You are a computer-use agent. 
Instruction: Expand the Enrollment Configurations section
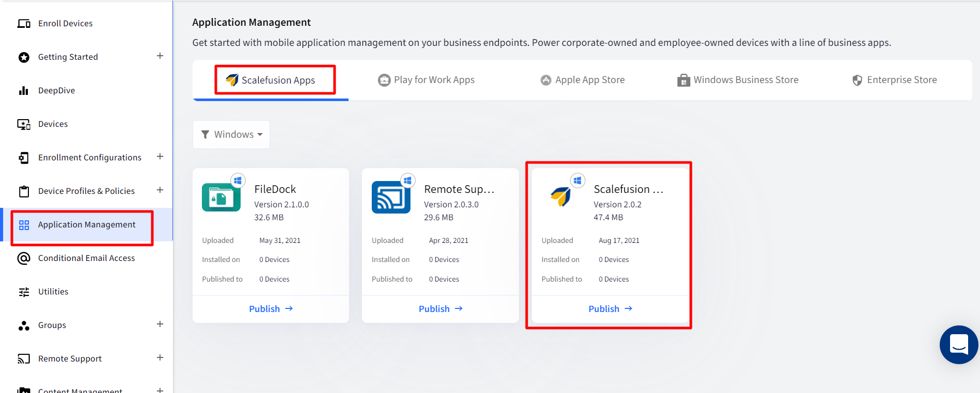pos(160,157)
